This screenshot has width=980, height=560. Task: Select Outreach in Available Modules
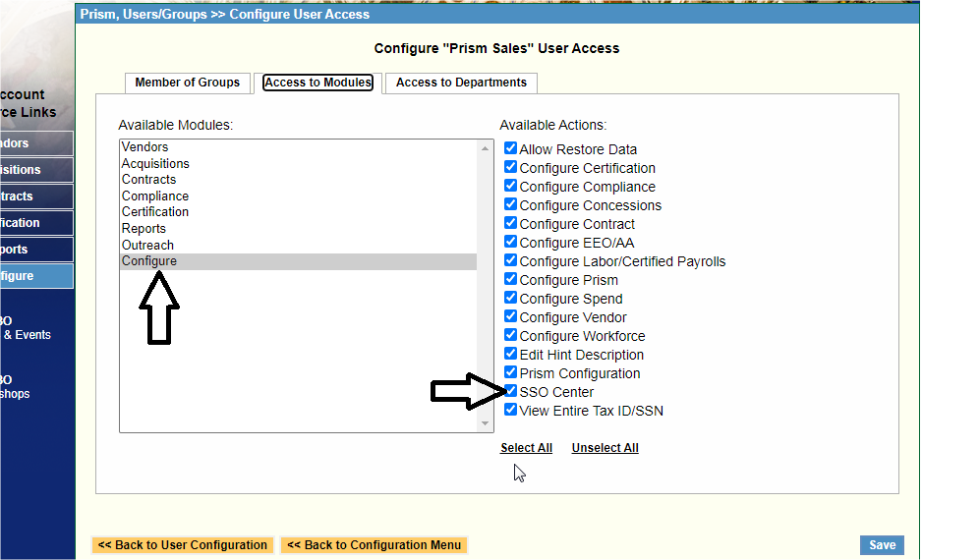(x=147, y=246)
